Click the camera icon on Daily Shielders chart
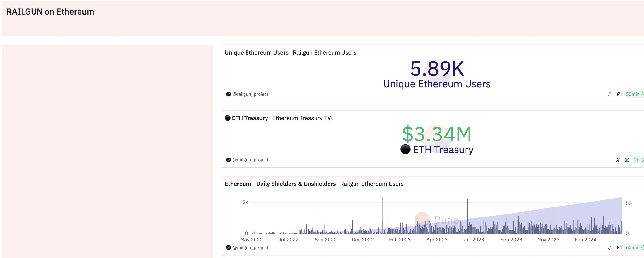This screenshot has height=258, width=644. click(x=619, y=247)
